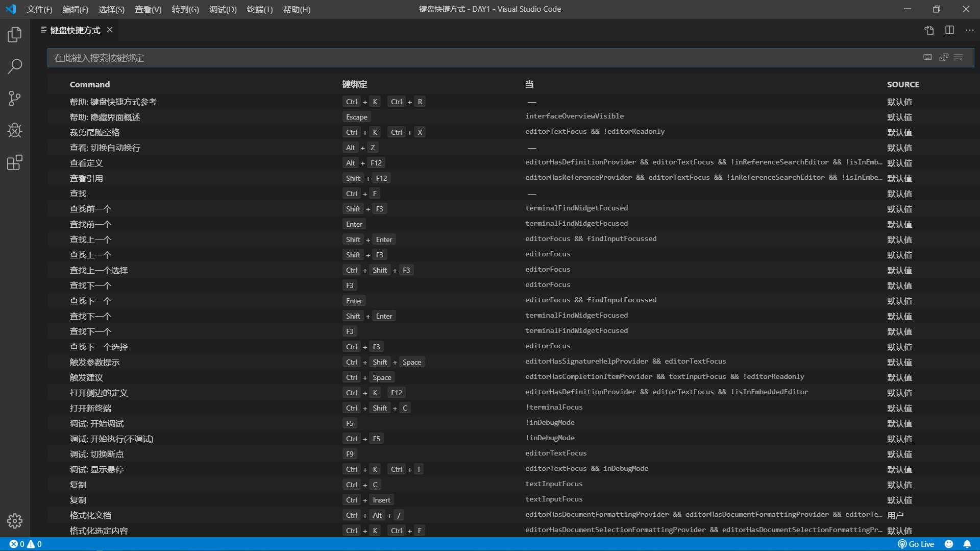The image size is (980, 551).
Task: Click the VS Code logo icon
Action: 11,9
